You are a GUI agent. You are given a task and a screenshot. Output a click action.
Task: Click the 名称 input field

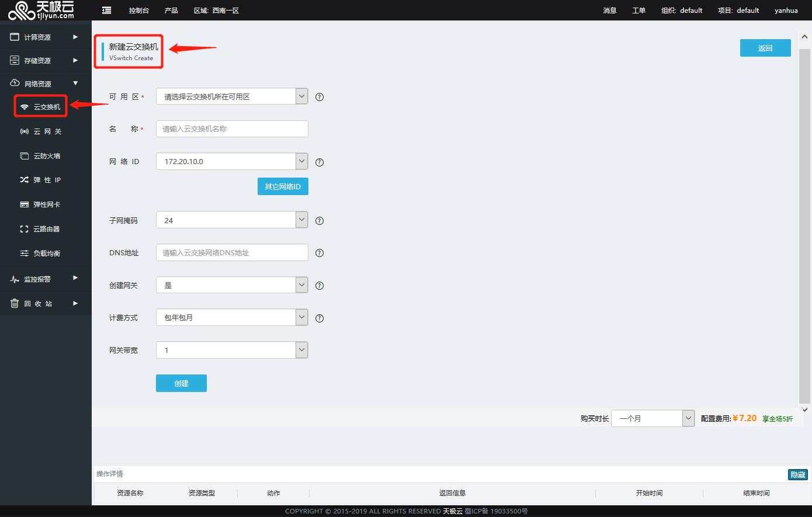tap(232, 129)
